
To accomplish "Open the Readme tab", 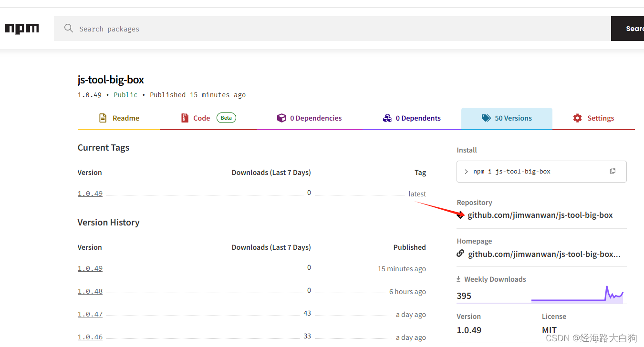I will pyautogui.click(x=119, y=118).
